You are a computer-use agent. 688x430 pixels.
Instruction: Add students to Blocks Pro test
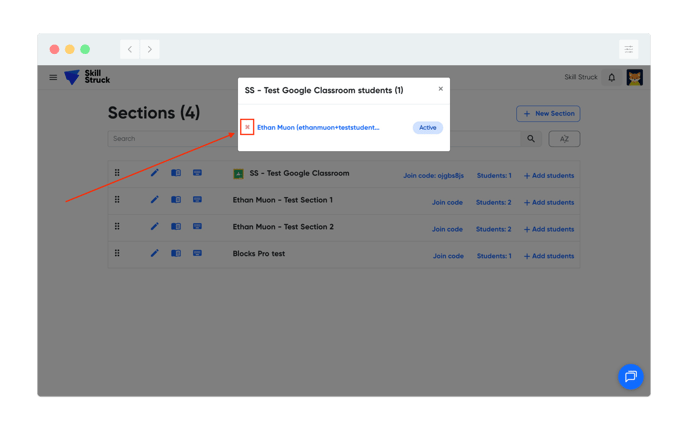(549, 256)
